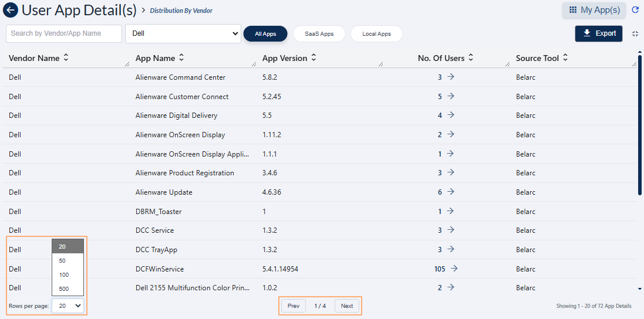Image resolution: width=644 pixels, height=319 pixels.
Task: Open users arrow for Alienware Update
Action: point(450,192)
